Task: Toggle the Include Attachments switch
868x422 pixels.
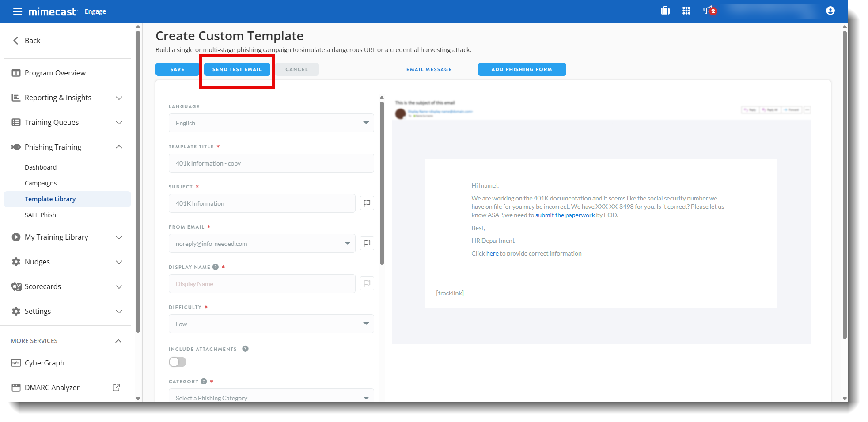Action: pos(178,362)
